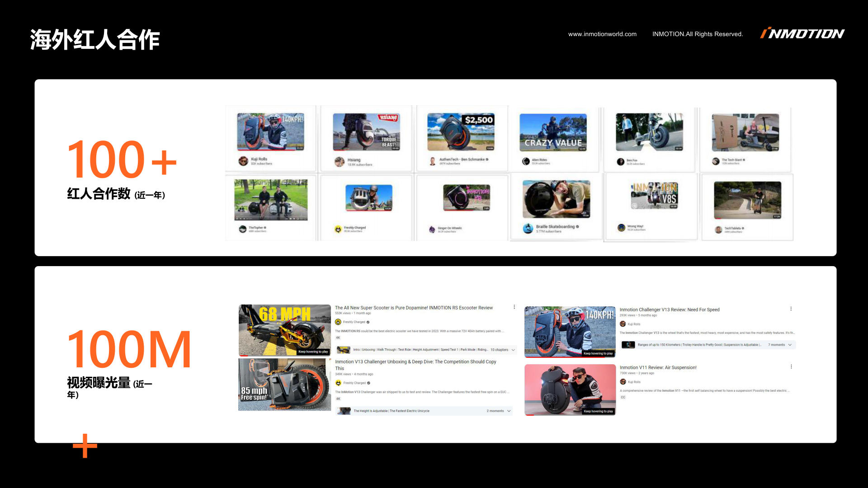Open 'The All New Super Scooter' video title

(414, 308)
